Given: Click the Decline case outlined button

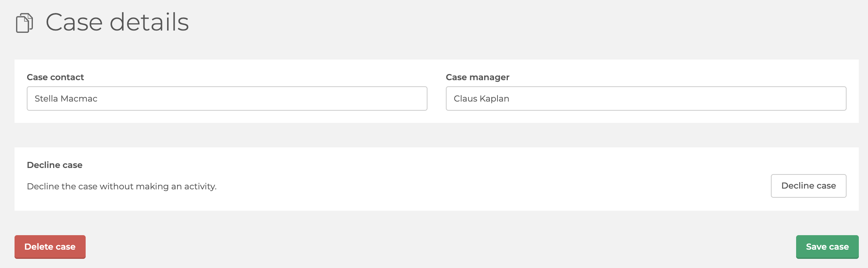Looking at the screenshot, I should 808,186.
